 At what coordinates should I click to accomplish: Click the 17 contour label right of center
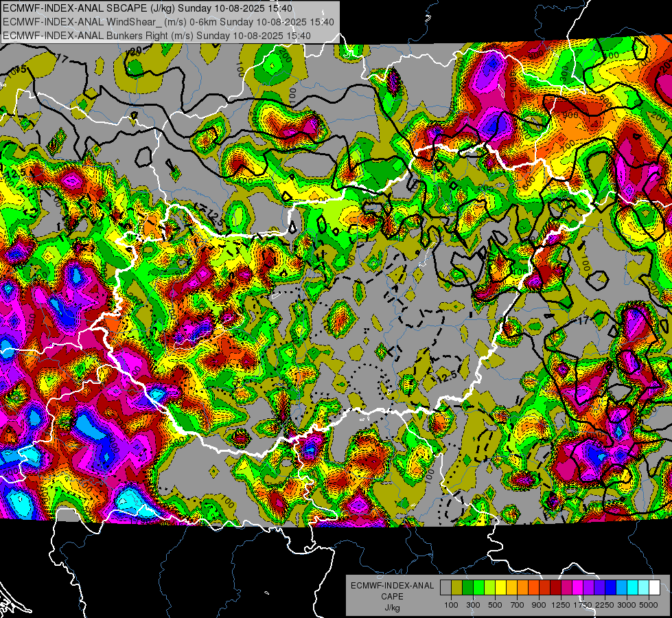pyautogui.click(x=583, y=321)
